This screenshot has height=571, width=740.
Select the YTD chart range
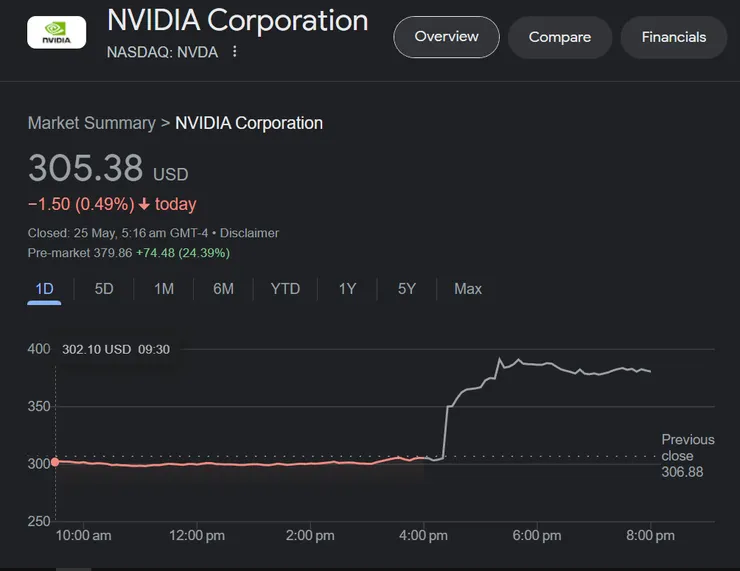tap(285, 289)
